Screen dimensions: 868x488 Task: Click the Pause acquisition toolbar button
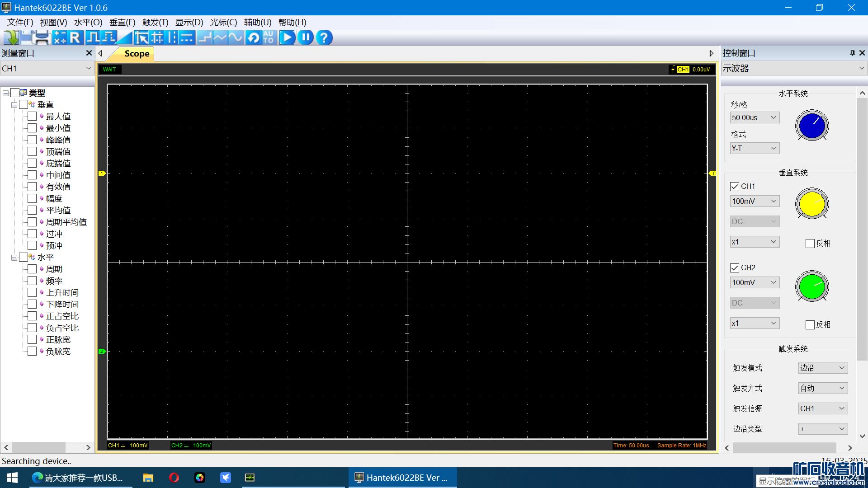pos(306,38)
